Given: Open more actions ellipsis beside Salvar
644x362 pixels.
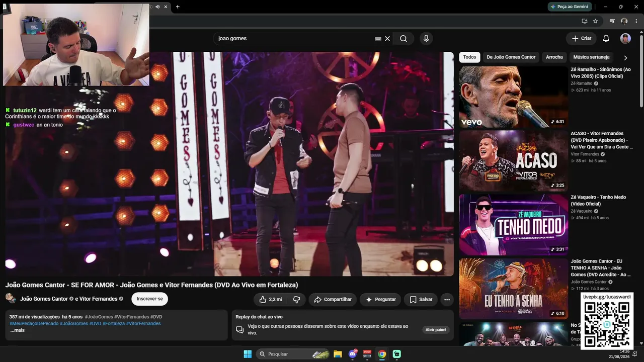Looking at the screenshot, I should pos(447,300).
